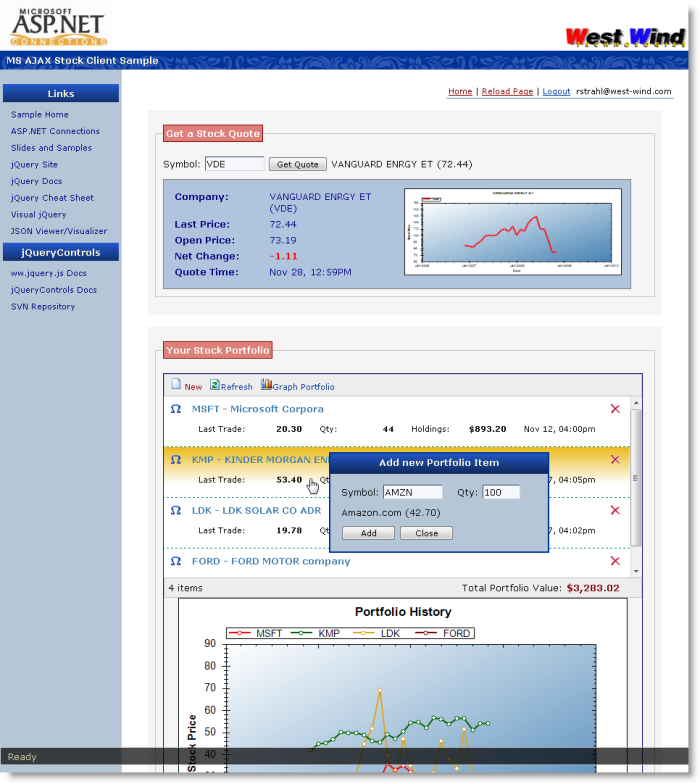This screenshot has width=700, height=784.
Task: Click the Graph Portfolio chart icon
Action: [266, 385]
